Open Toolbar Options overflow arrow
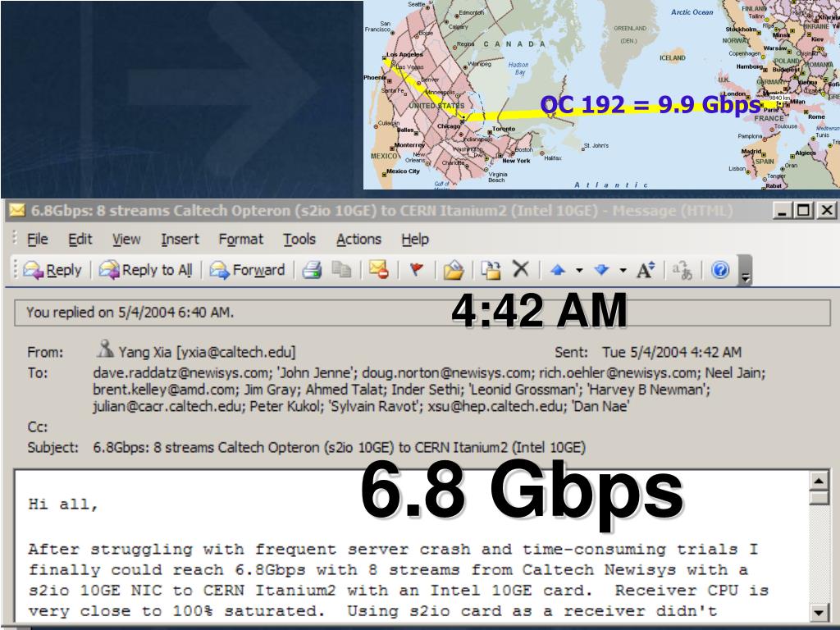This screenshot has width=840, height=630. [745, 271]
